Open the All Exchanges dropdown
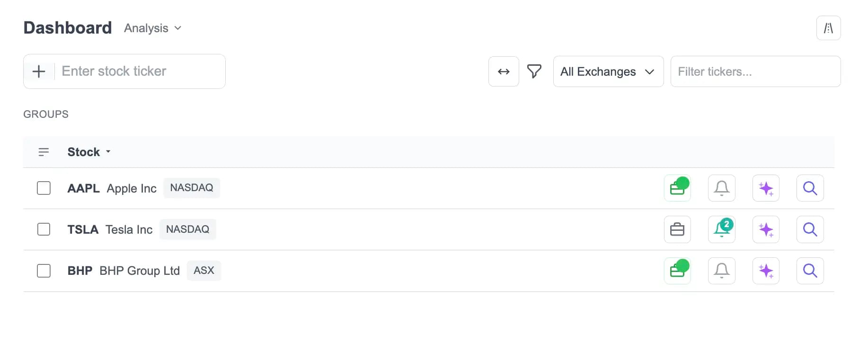 coord(608,71)
